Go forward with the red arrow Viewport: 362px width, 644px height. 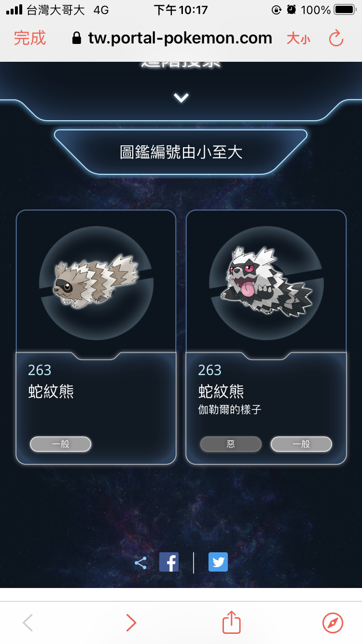coord(131,623)
